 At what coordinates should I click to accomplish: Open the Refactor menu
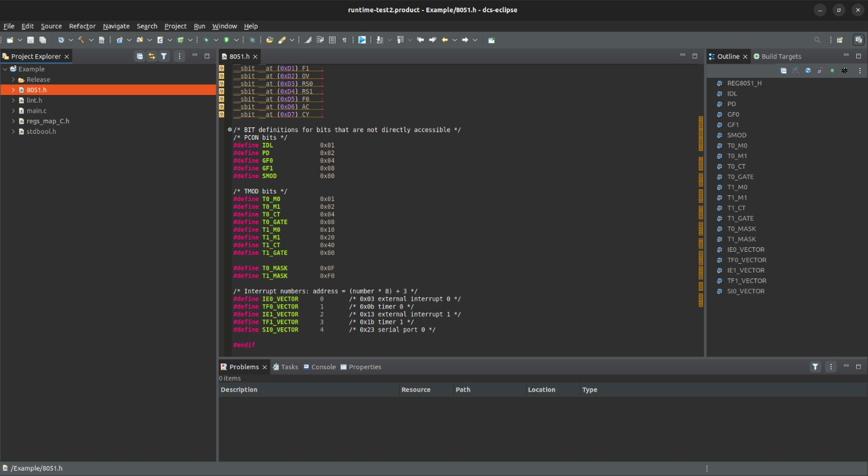tap(82, 26)
